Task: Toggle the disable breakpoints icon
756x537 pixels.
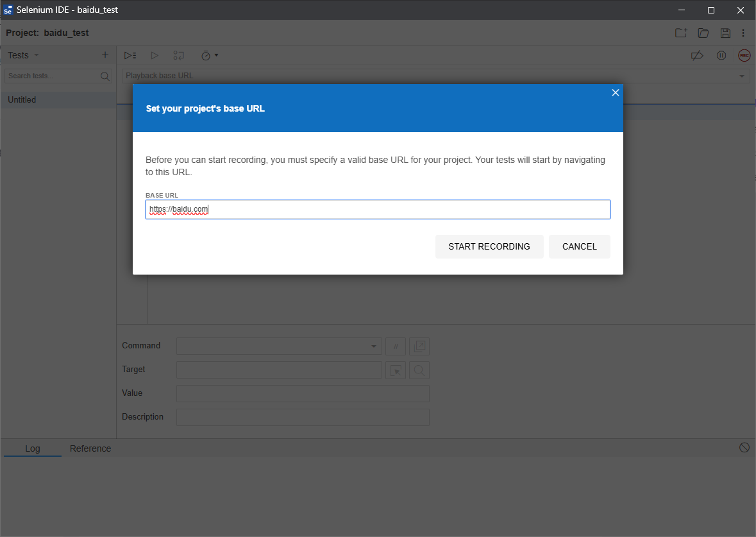Action: [697, 55]
